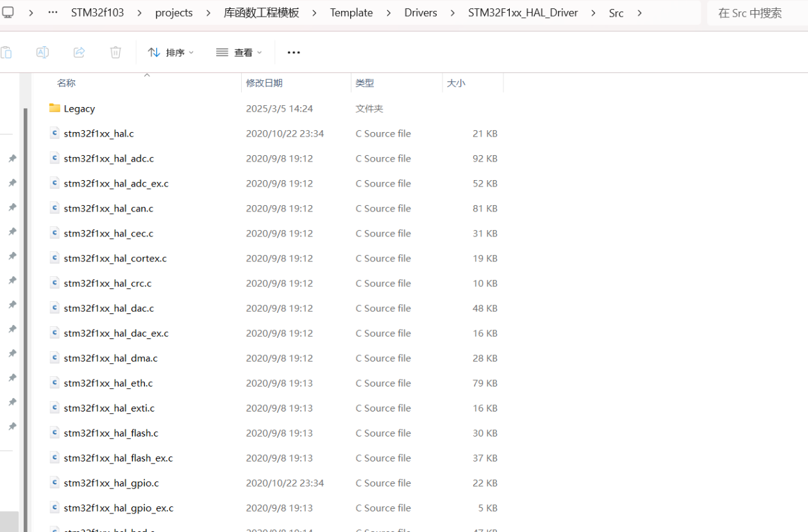Click the file icon of stm32f1xx_hal_can.c

[55, 208]
